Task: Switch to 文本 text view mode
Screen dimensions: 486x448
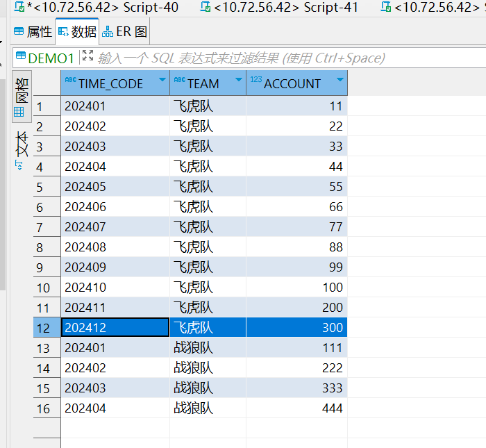Action: (22, 151)
